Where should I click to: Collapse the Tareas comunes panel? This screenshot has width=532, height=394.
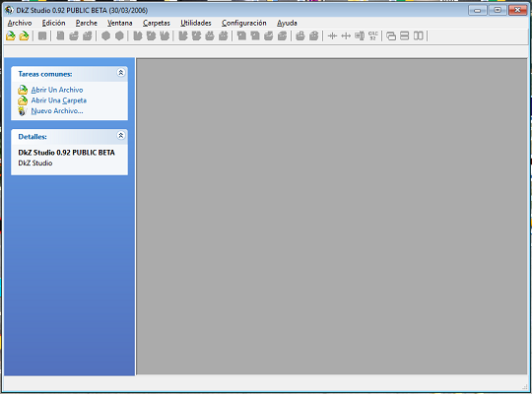(121, 73)
